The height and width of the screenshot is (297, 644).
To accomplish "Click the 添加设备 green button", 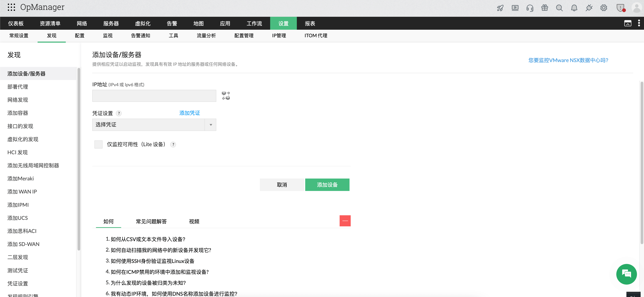I will pos(327,185).
